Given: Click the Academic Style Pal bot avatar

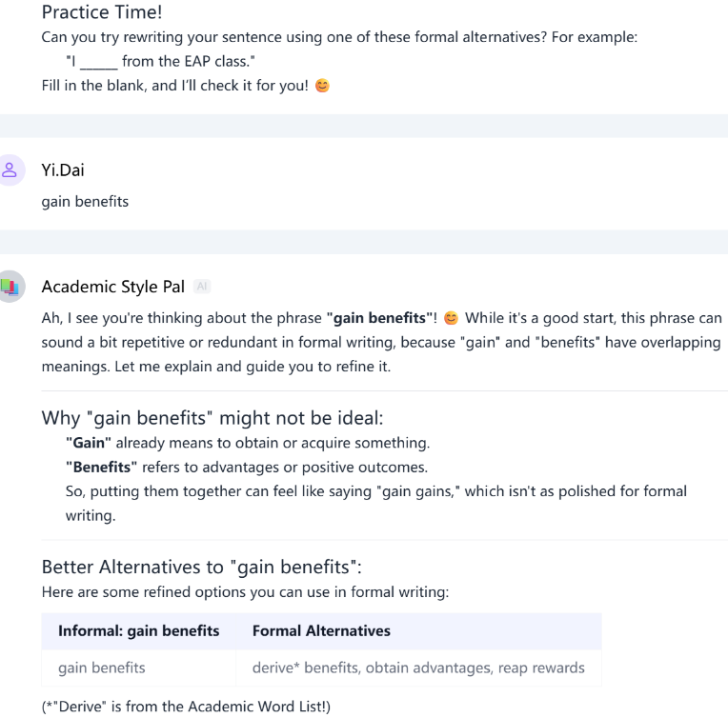Looking at the screenshot, I should (x=10, y=287).
